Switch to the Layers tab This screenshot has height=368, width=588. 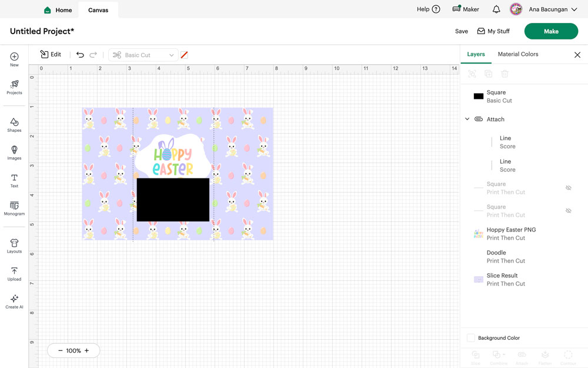click(x=476, y=54)
